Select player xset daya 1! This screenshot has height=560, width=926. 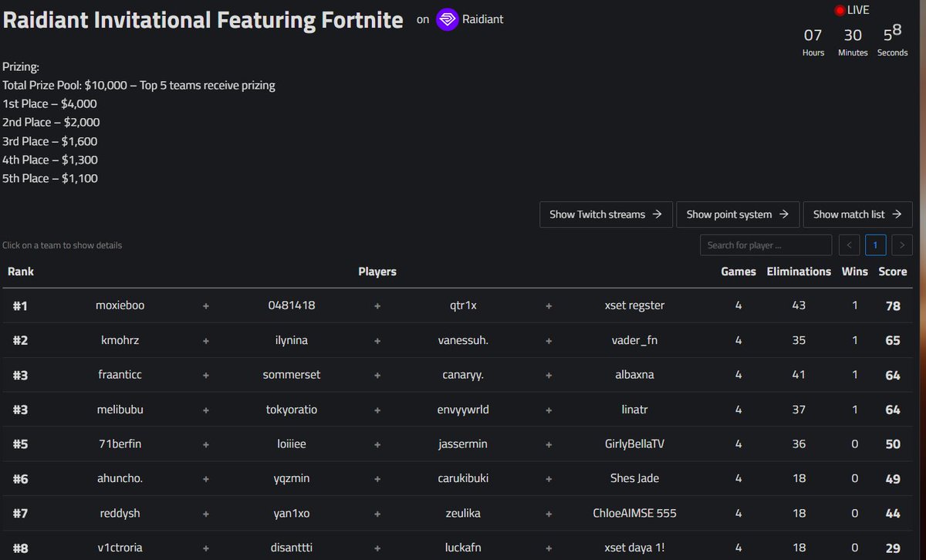click(x=634, y=548)
